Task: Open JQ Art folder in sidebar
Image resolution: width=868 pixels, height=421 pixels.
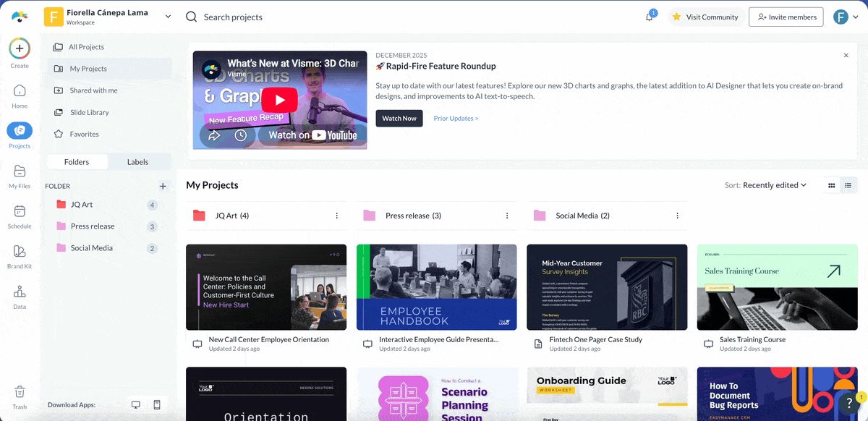Action: [x=107, y=205]
